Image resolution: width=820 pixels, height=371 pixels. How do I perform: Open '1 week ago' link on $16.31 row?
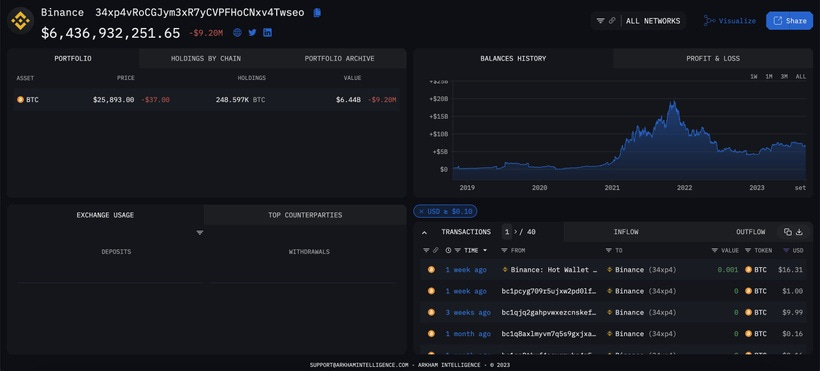[x=466, y=270]
